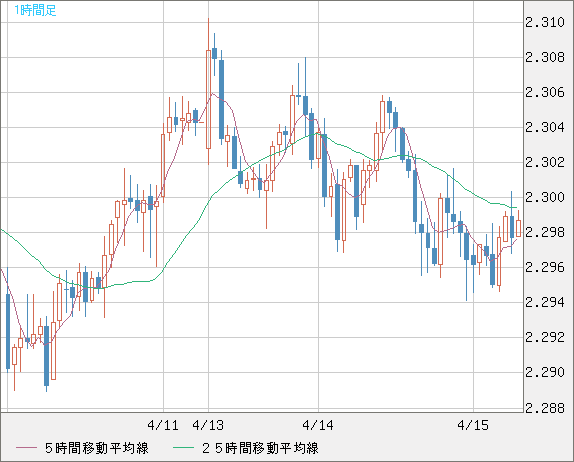Click the green 25-hour average legend line
Viewport: 574px width, 462px height.
183,448
